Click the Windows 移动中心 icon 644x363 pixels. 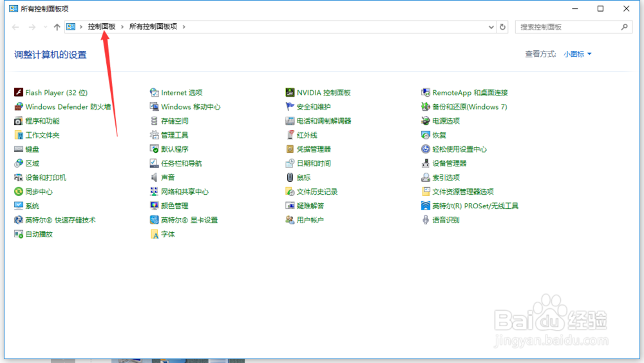(x=154, y=107)
